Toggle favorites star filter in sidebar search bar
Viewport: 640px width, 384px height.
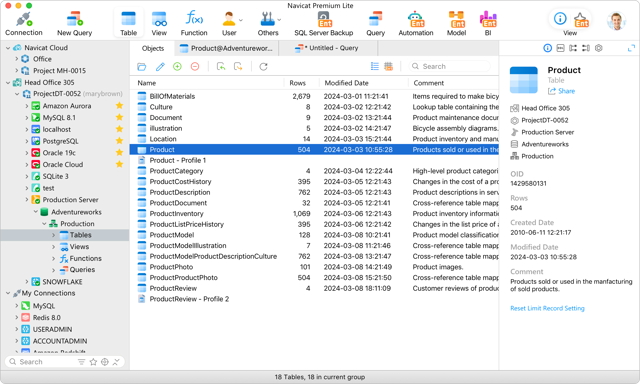tap(93, 362)
